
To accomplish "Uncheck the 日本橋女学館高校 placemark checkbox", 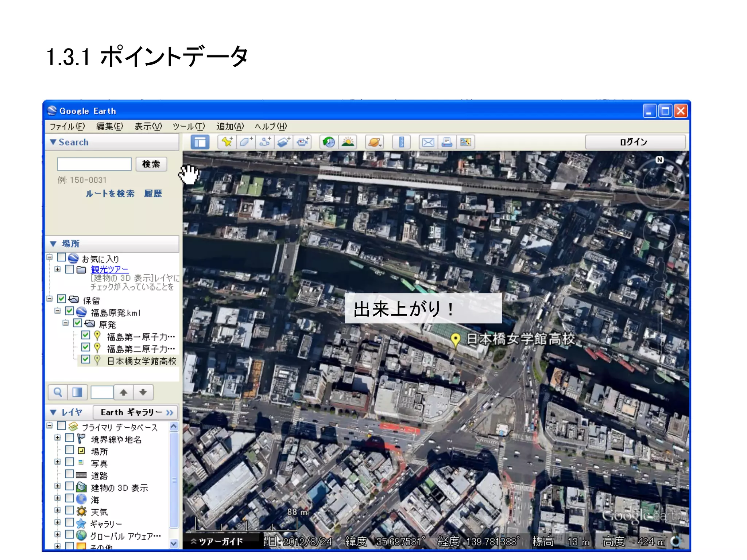I will point(85,359).
